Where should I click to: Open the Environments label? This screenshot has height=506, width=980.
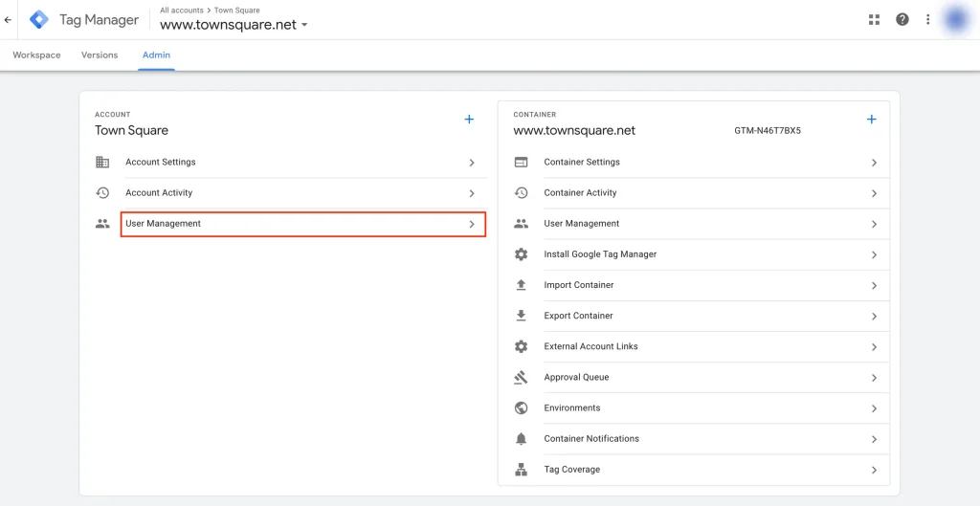pyautogui.click(x=572, y=407)
